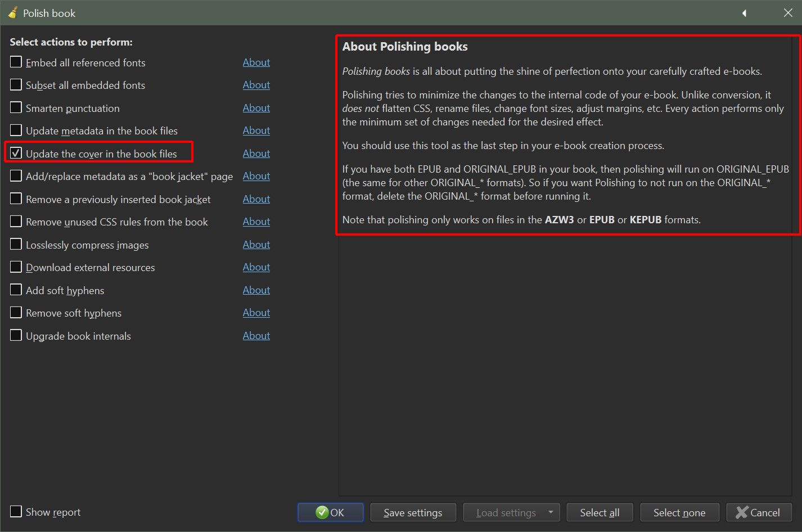802x532 pixels.
Task: Check Remove unused CSS rules option
Action: coord(16,222)
